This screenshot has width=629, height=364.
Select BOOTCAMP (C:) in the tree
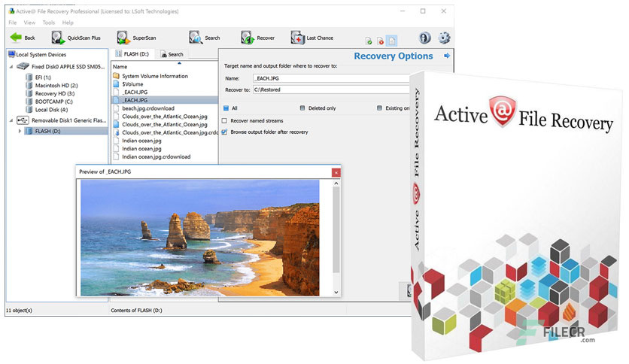(53, 102)
